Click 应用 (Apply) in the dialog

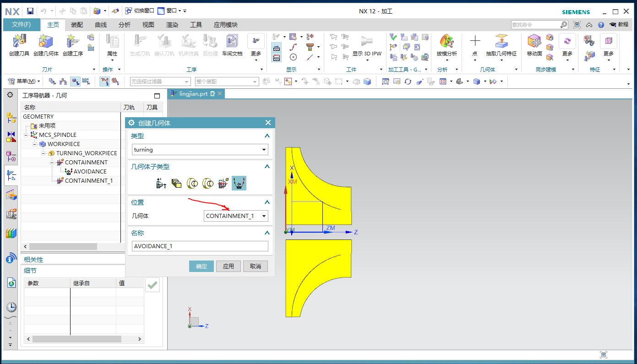[x=229, y=266]
